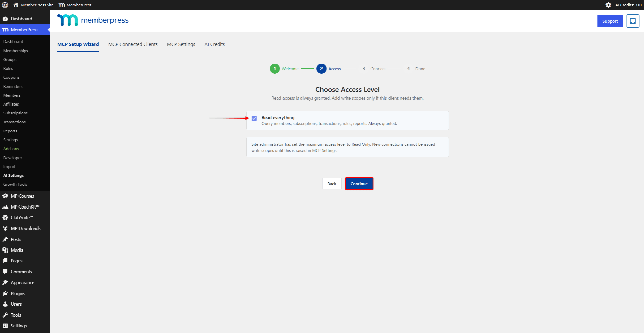Click the Media icon
Screen dimensions: 644x333
pyautogui.click(x=5, y=250)
